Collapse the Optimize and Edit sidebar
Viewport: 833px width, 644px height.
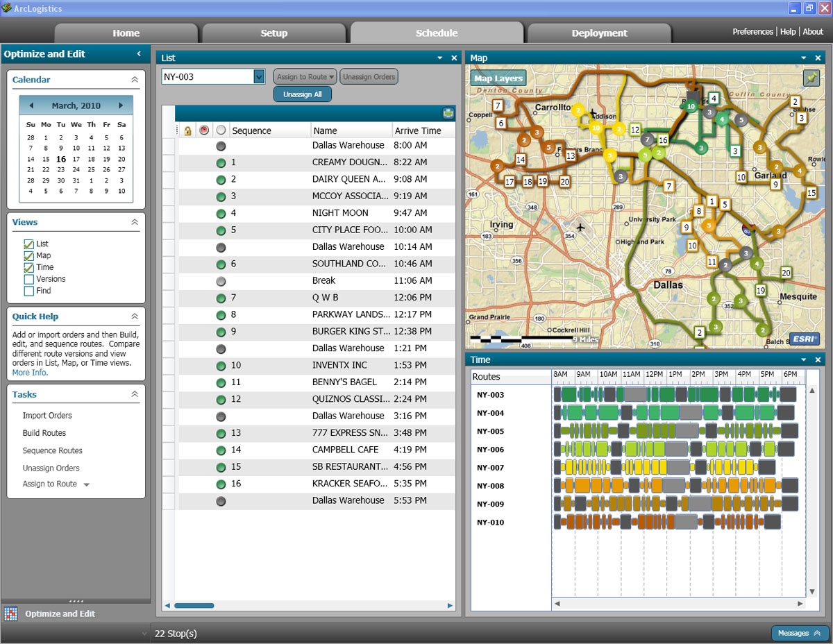[139, 53]
